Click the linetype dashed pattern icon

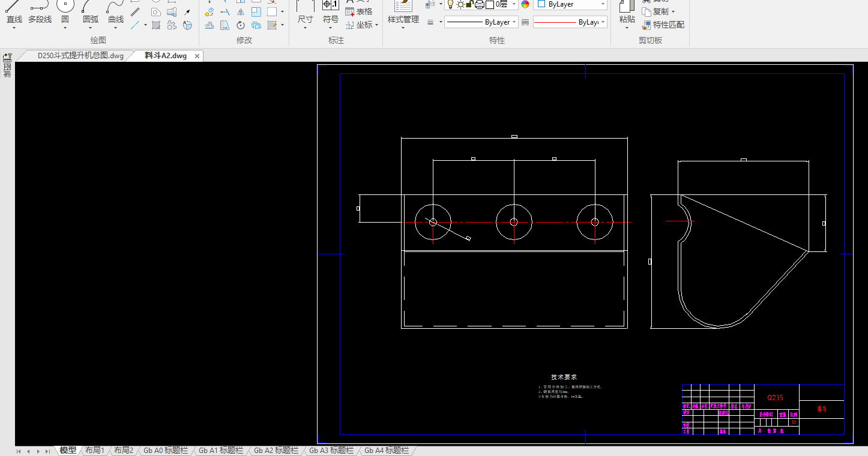coord(525,22)
